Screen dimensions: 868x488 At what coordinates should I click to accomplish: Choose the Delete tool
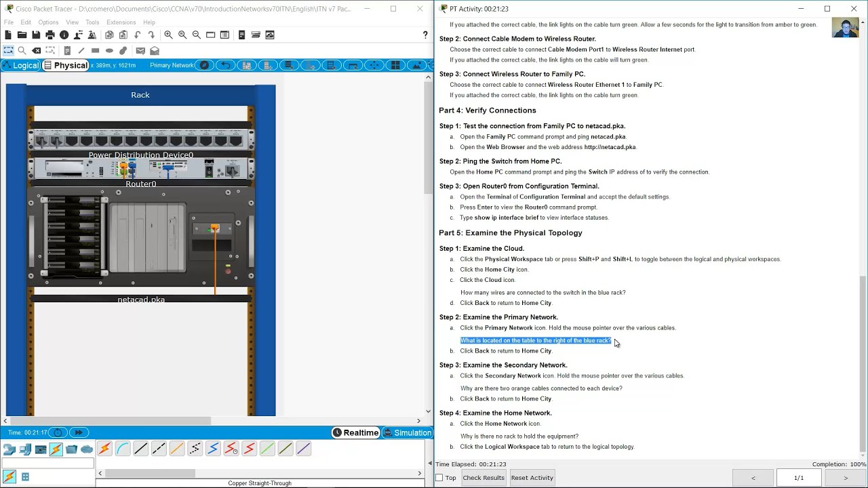[37, 50]
